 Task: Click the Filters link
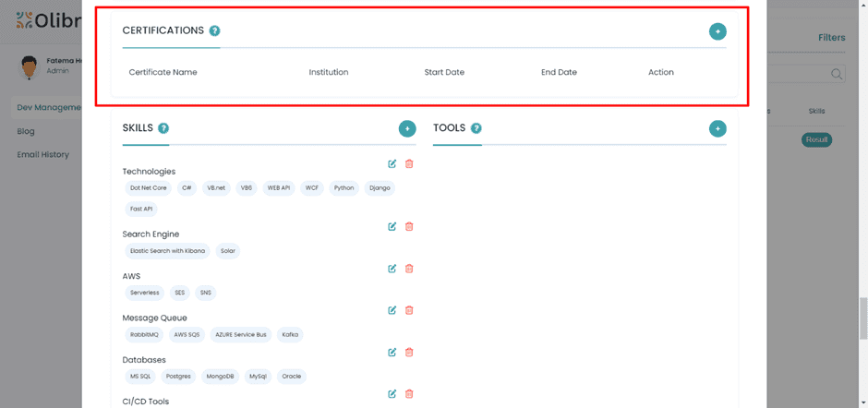(831, 38)
